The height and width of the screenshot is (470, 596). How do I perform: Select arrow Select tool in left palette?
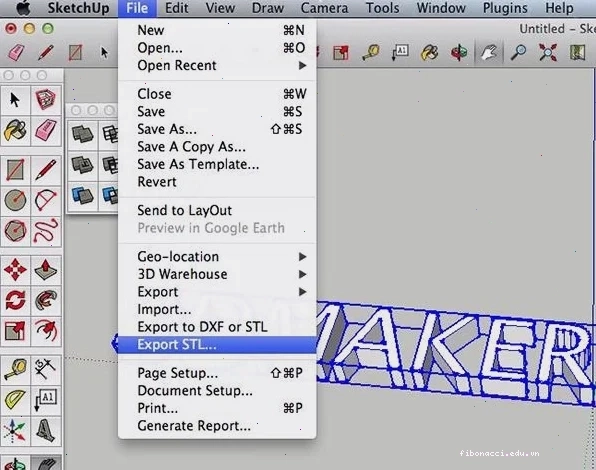click(x=15, y=100)
